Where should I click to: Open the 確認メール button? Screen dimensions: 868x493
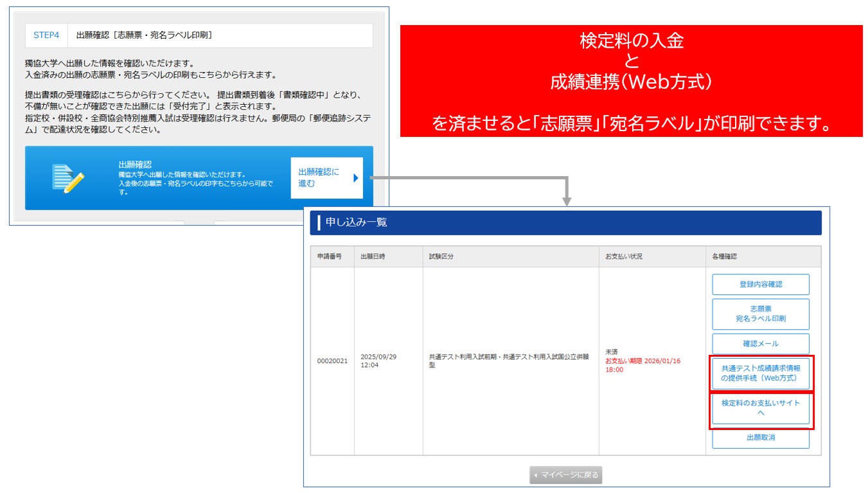click(760, 344)
